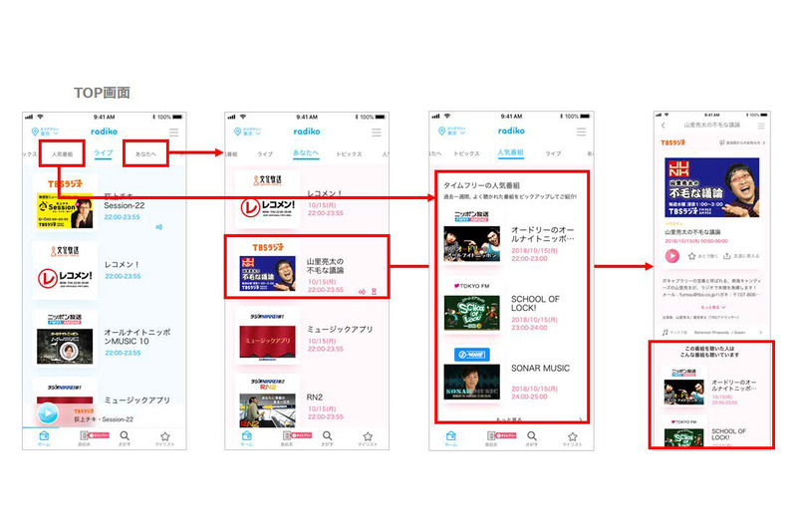Screen dimensions: 797x532
Task: Tap SONAR MUSIC title text
Action: (540, 369)
